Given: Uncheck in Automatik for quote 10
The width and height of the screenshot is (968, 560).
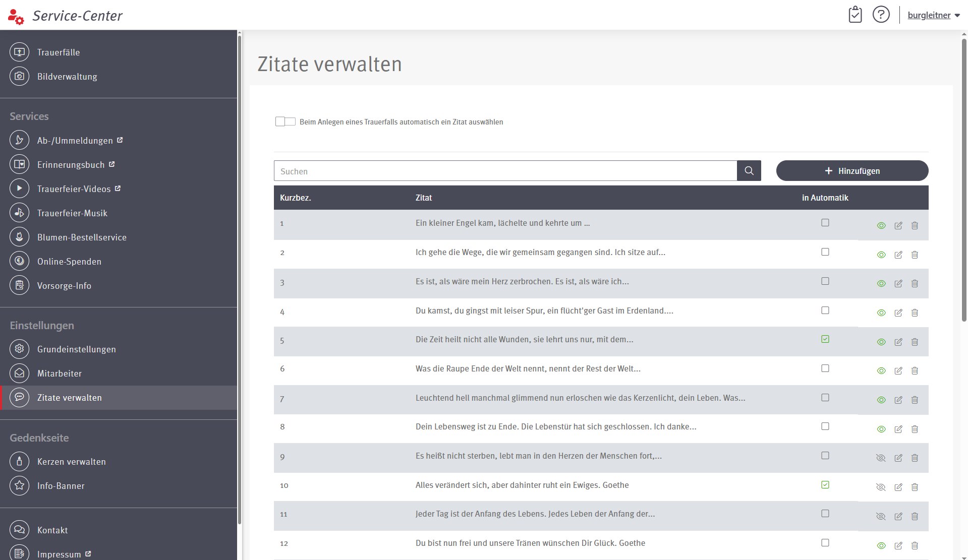Looking at the screenshot, I should [x=825, y=484].
